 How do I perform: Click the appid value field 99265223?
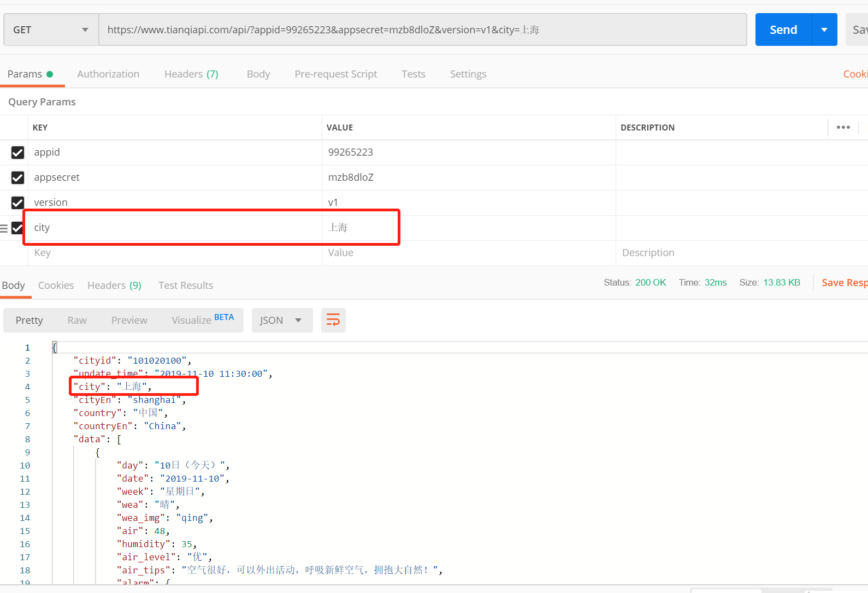469,152
